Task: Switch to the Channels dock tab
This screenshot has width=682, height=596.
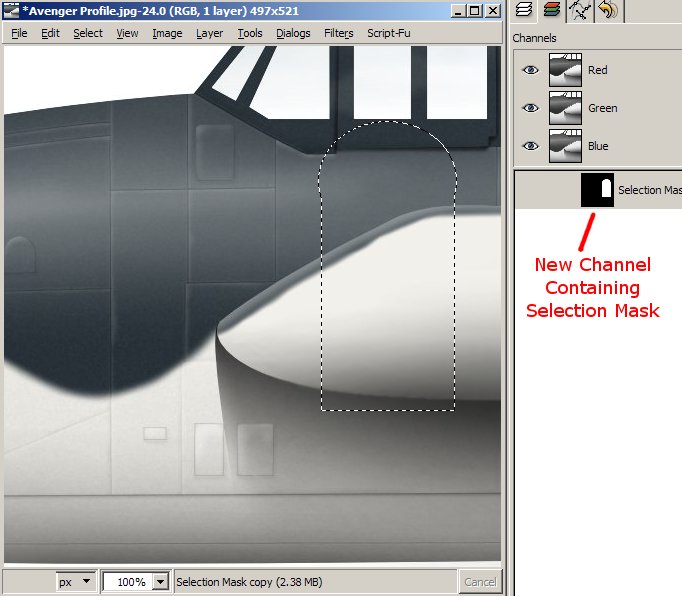Action: click(552, 10)
